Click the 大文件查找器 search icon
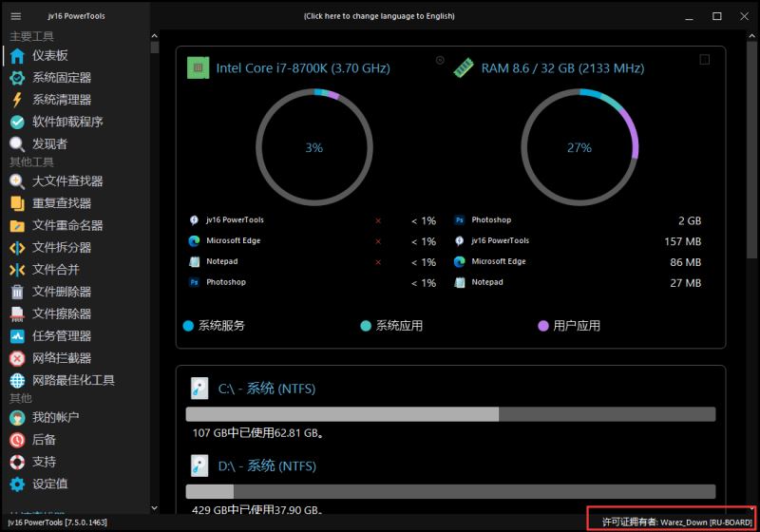Viewport: 760px width, 532px height. coord(17,181)
